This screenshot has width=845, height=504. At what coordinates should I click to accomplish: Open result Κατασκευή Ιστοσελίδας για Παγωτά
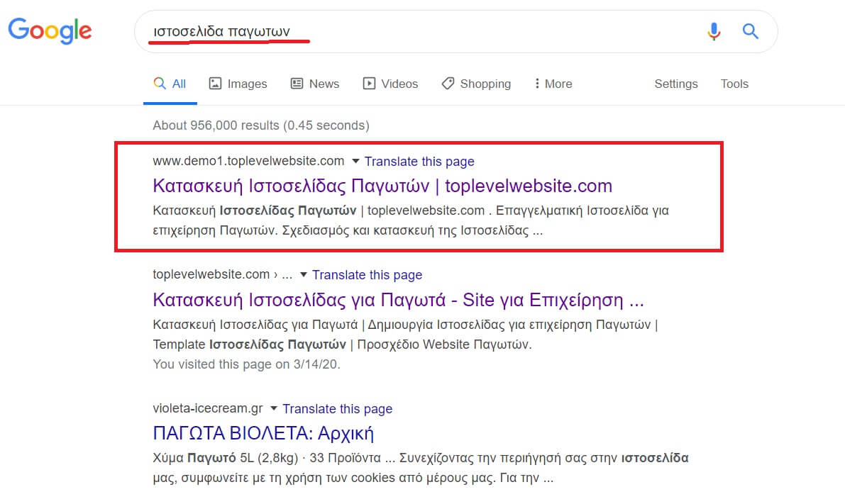coord(398,300)
